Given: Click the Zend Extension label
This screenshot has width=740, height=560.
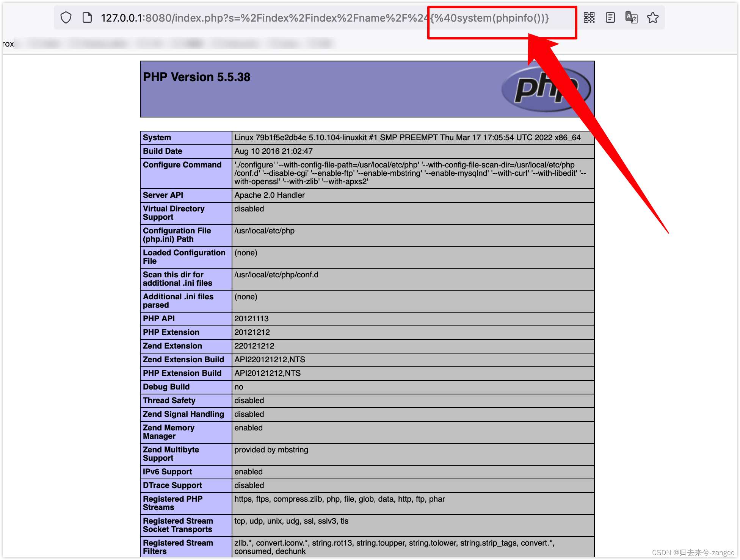Looking at the screenshot, I should tap(172, 346).
